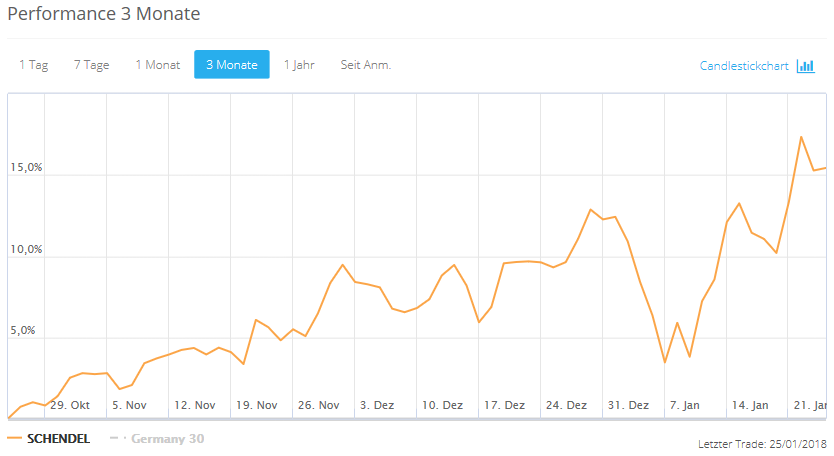The height and width of the screenshot is (456, 834).
Task: Click the 24. Dez date label
Action: pyautogui.click(x=567, y=405)
